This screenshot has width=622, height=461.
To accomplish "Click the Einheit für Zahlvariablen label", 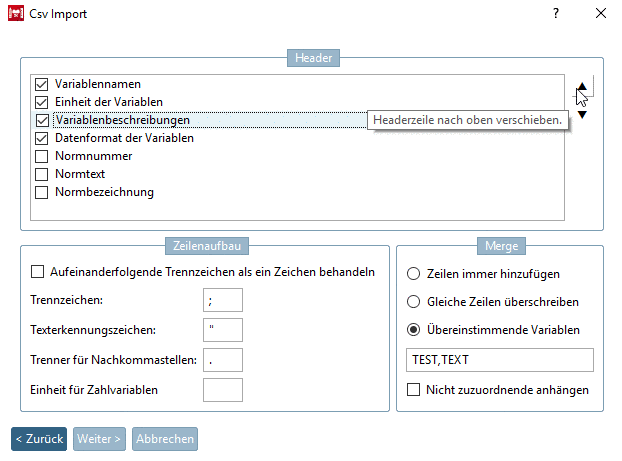I will (x=94, y=390).
